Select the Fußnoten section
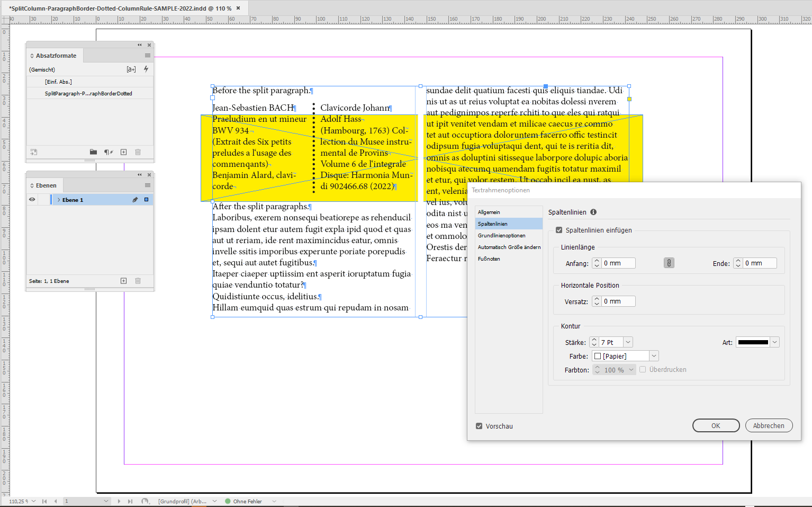The height and width of the screenshot is (507, 812). [x=488, y=259]
